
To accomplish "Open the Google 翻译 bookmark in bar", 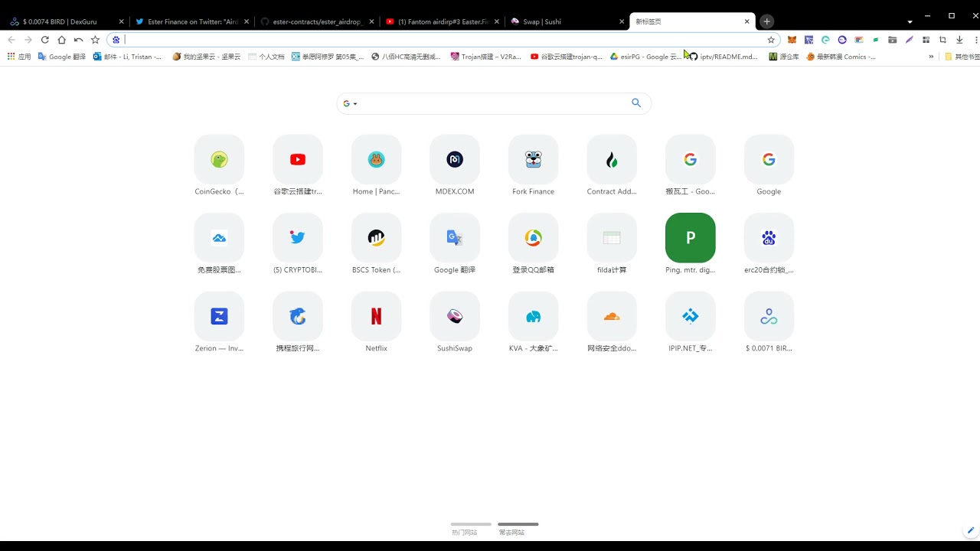I will pyautogui.click(x=62, y=57).
